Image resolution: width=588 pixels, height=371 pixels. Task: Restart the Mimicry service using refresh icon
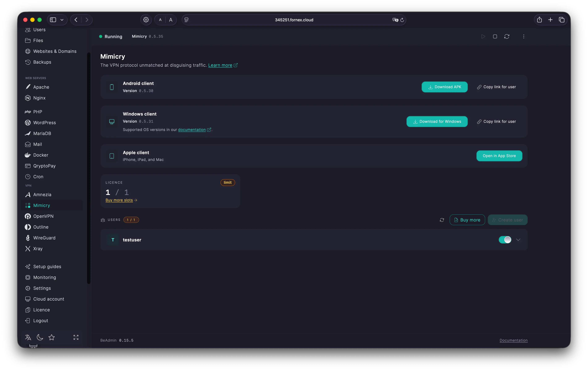(x=507, y=36)
